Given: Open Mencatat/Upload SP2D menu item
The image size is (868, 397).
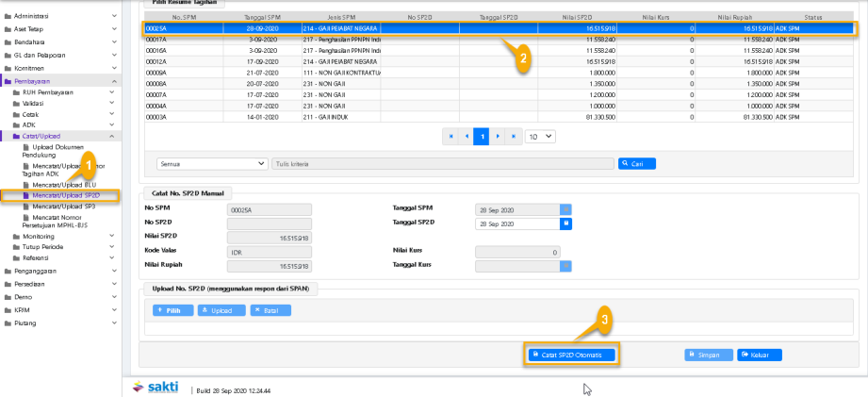Looking at the screenshot, I should click(x=64, y=195).
